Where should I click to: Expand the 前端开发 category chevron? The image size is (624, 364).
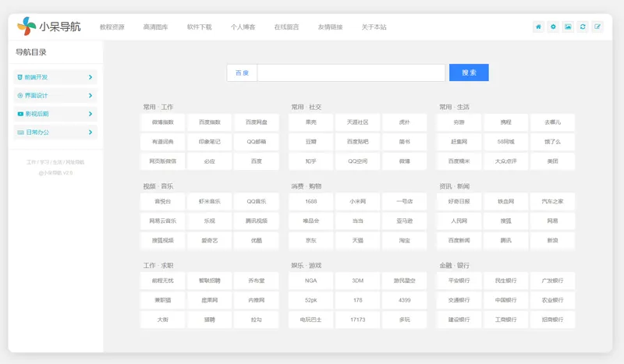pos(90,77)
